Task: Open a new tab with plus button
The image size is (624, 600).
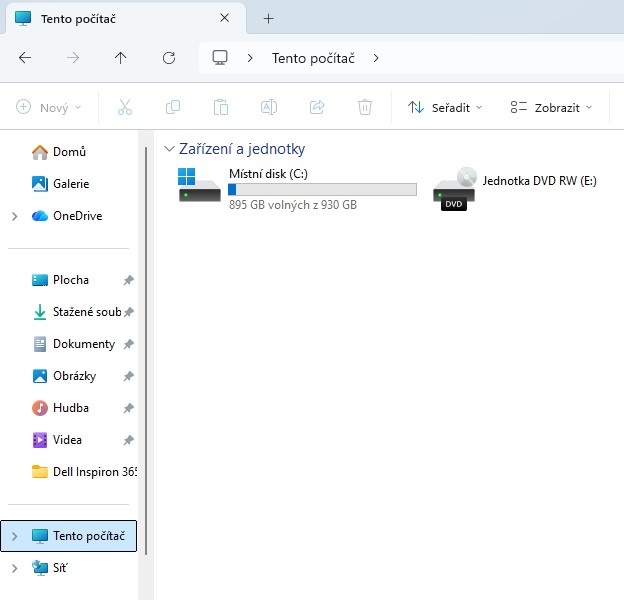Action: [268, 19]
